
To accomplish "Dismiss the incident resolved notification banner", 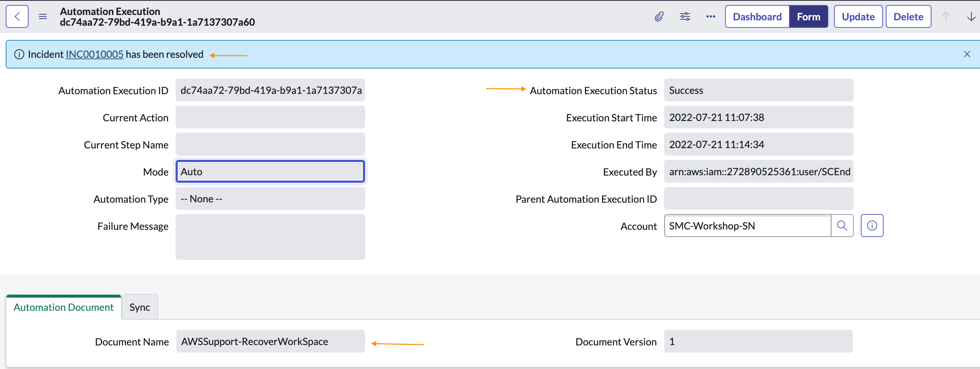I will [x=967, y=54].
